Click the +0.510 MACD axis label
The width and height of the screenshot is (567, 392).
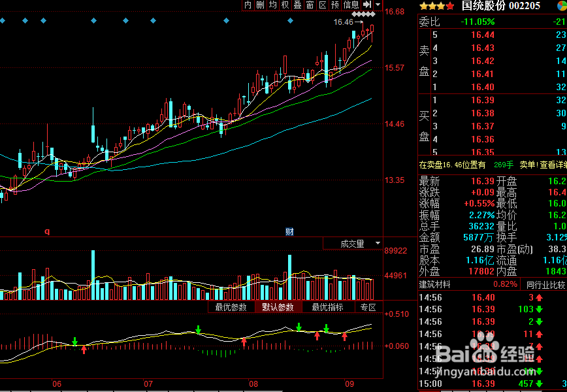point(397,314)
